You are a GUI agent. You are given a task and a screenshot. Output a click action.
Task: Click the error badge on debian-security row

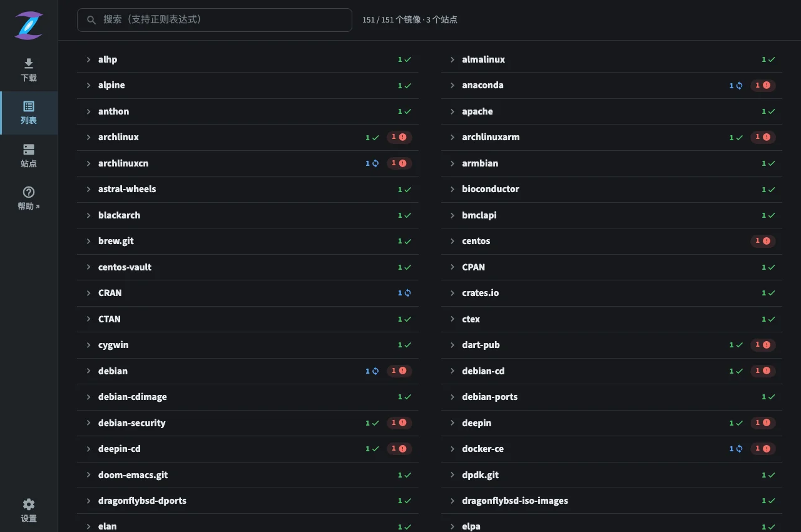[399, 423]
